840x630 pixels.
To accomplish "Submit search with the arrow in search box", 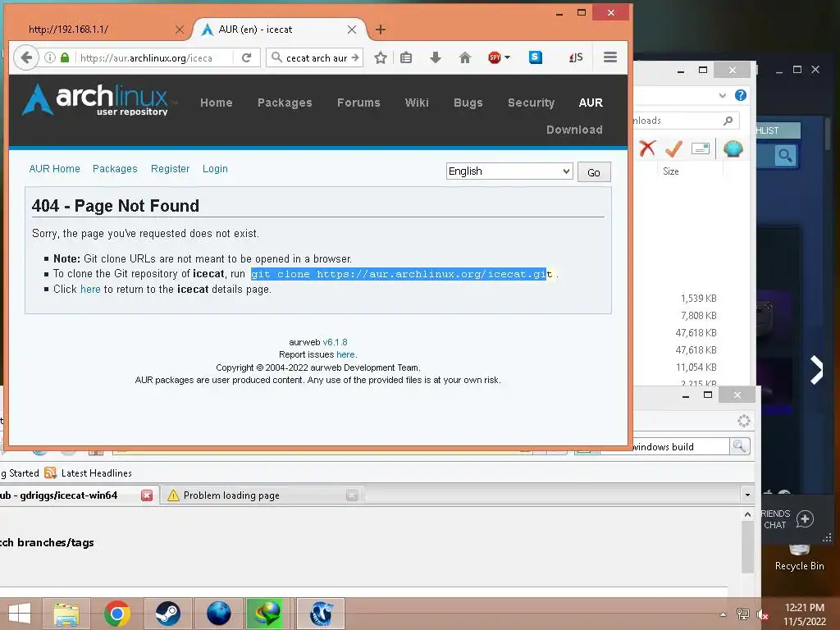I will tap(355, 57).
